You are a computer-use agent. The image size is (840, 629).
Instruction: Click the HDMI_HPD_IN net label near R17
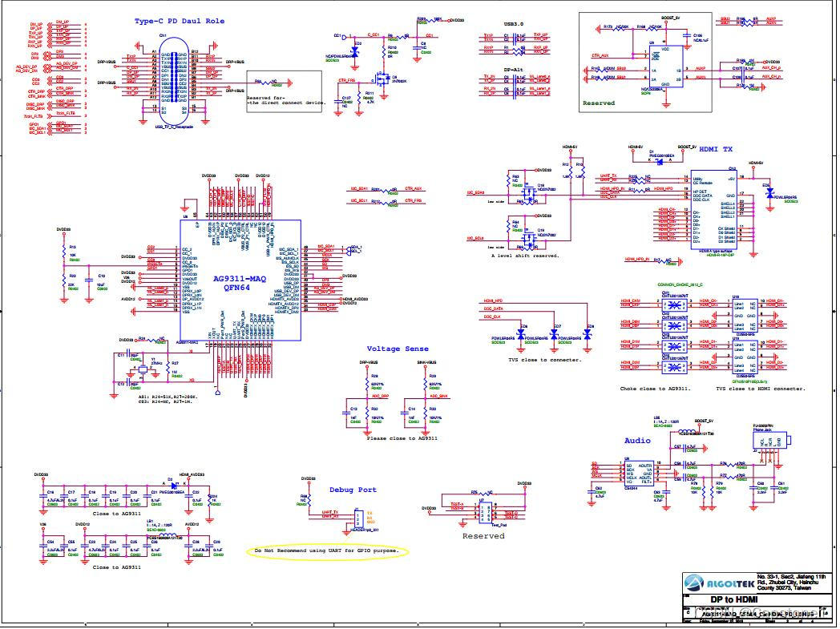tap(637, 259)
